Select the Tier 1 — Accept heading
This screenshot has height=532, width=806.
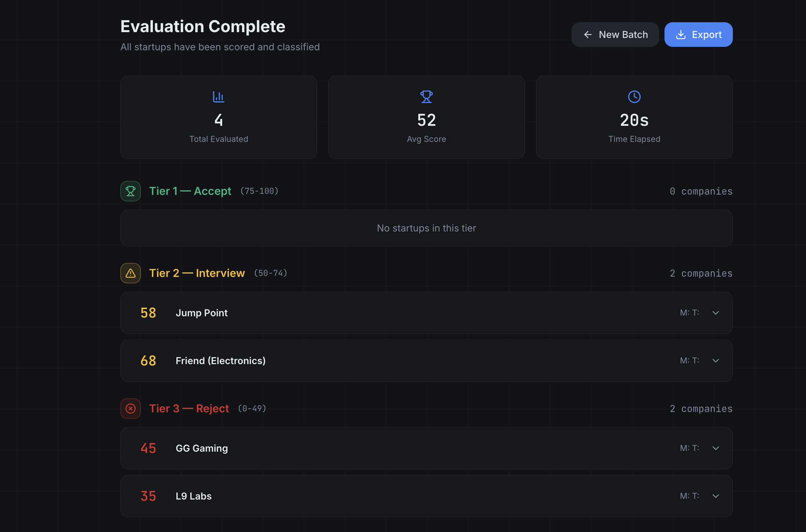pos(190,191)
